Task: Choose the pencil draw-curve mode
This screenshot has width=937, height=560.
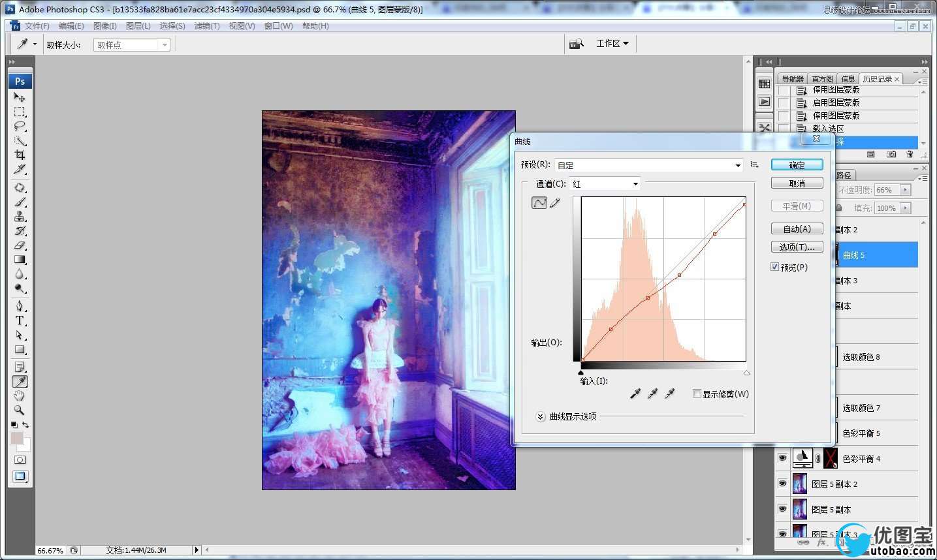Action: point(555,203)
